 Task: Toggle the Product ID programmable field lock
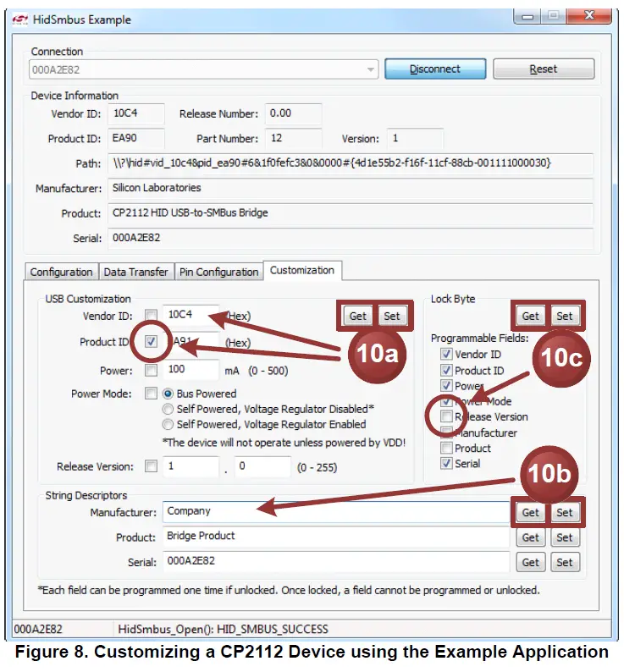446,370
